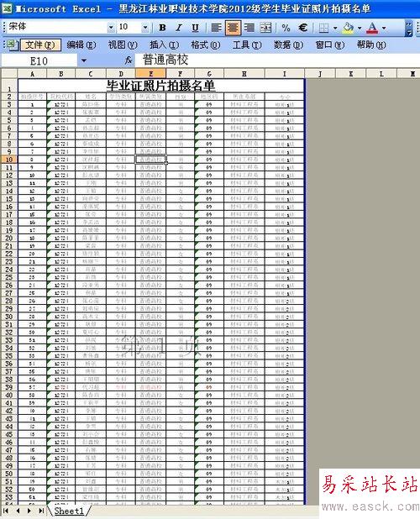Go to last sheet tab arrow

(41, 511)
